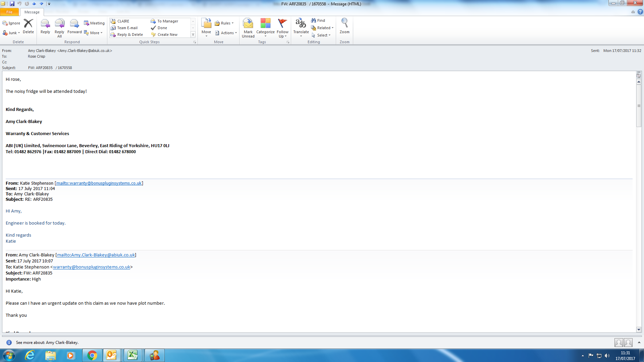Expand the Quick Steps gallery arrow

click(193, 35)
